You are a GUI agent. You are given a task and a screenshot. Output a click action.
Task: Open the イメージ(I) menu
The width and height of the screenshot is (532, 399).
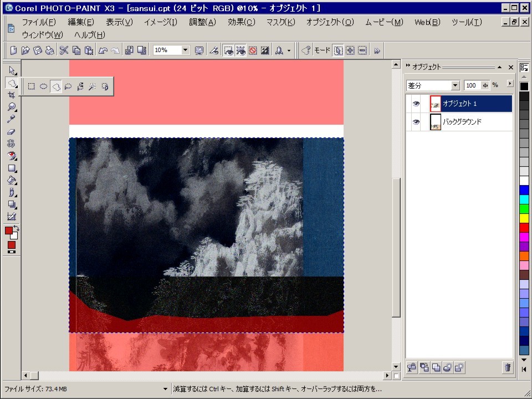(x=161, y=22)
